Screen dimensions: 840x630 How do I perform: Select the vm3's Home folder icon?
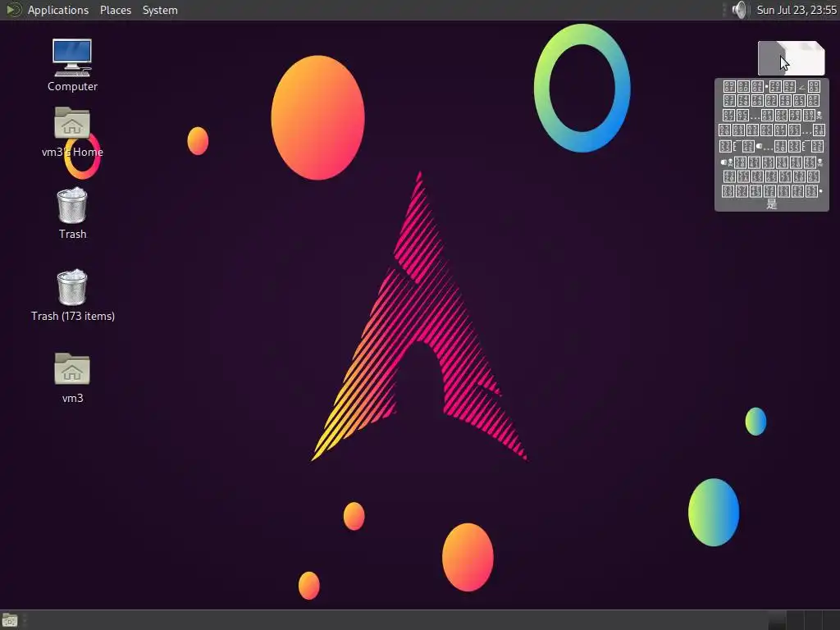click(72, 123)
